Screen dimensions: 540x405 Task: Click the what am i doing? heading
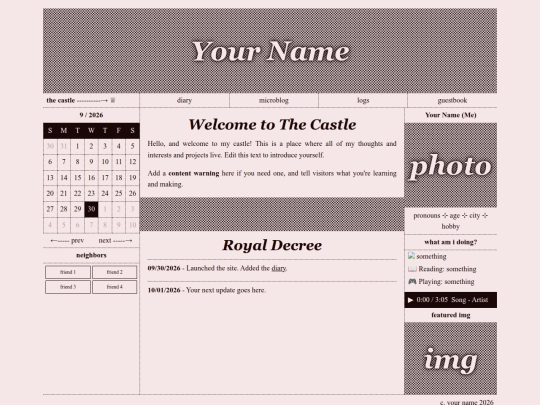(450, 242)
